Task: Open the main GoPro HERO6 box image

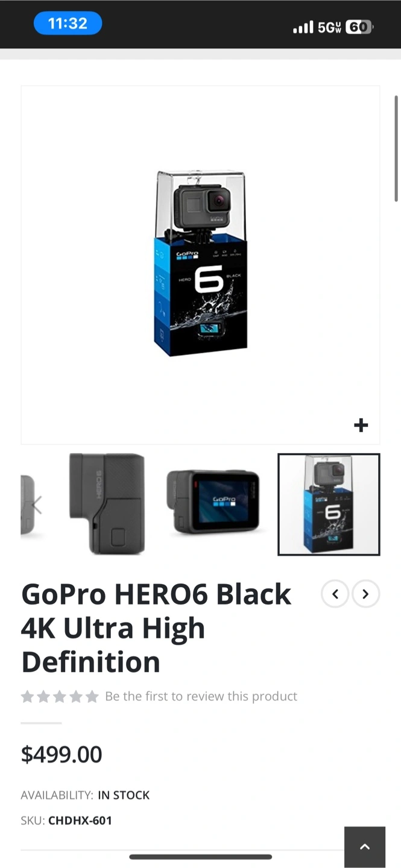Action: (x=200, y=263)
